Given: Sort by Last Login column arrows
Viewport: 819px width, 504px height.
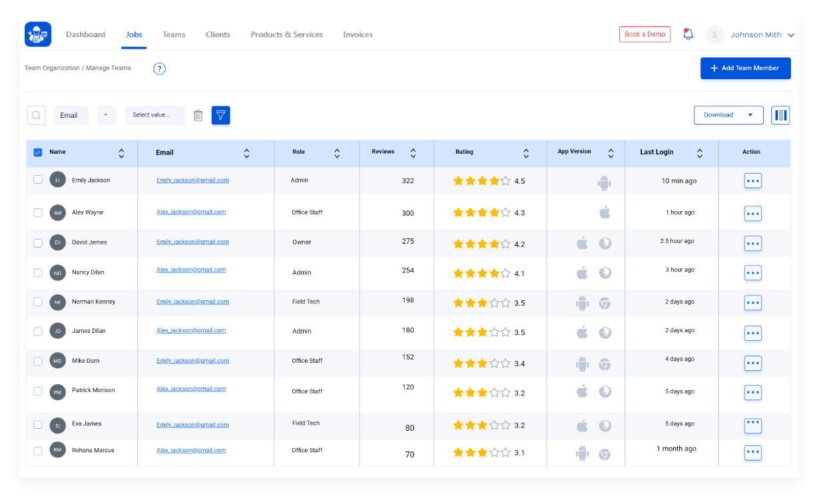Looking at the screenshot, I should 700,153.
